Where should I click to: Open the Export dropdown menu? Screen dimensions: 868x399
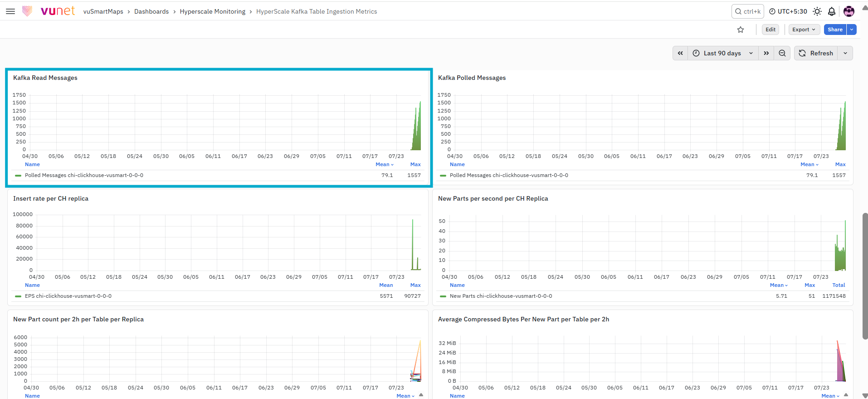804,30
